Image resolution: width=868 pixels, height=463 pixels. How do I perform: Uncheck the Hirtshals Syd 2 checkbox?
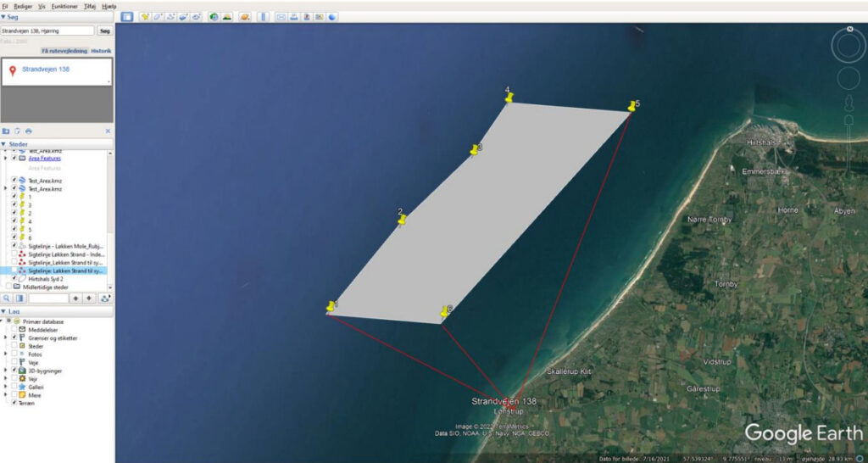point(14,279)
